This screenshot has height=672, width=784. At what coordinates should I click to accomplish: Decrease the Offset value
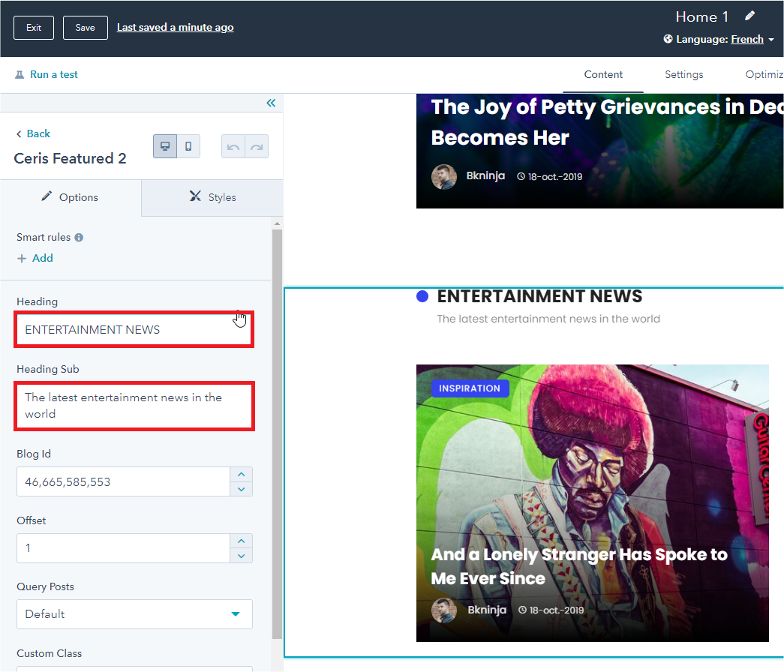click(x=241, y=556)
